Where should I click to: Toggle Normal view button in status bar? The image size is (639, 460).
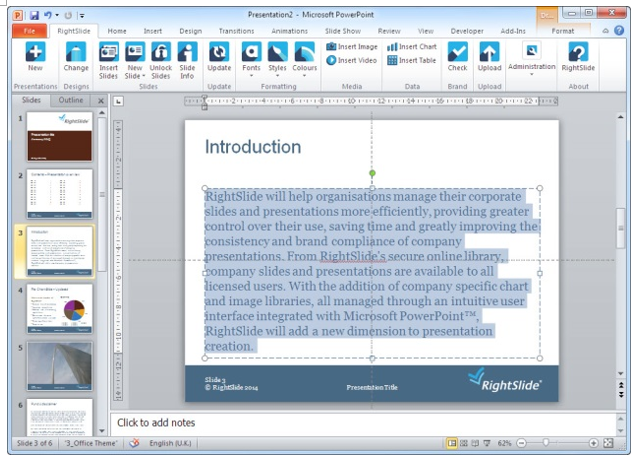pos(452,443)
